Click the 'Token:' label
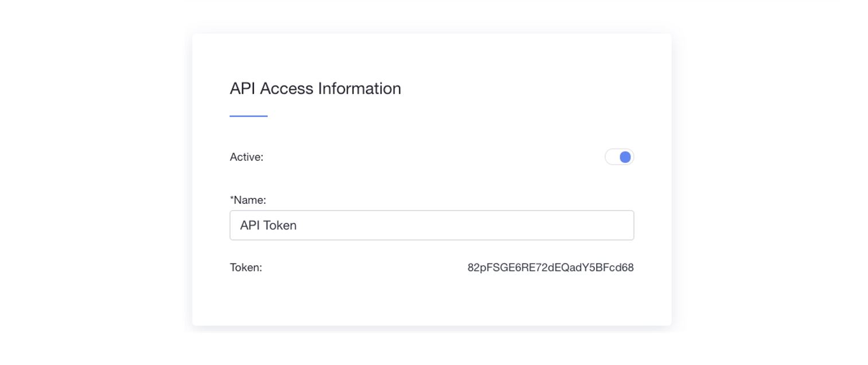Screen dimensions: 868x365 pyautogui.click(x=246, y=267)
